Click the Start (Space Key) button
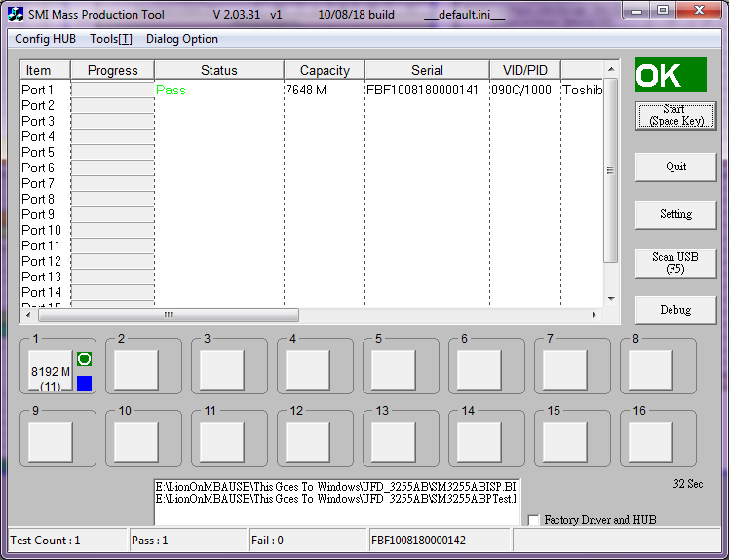Image resolution: width=729 pixels, height=560 pixels. (676, 115)
